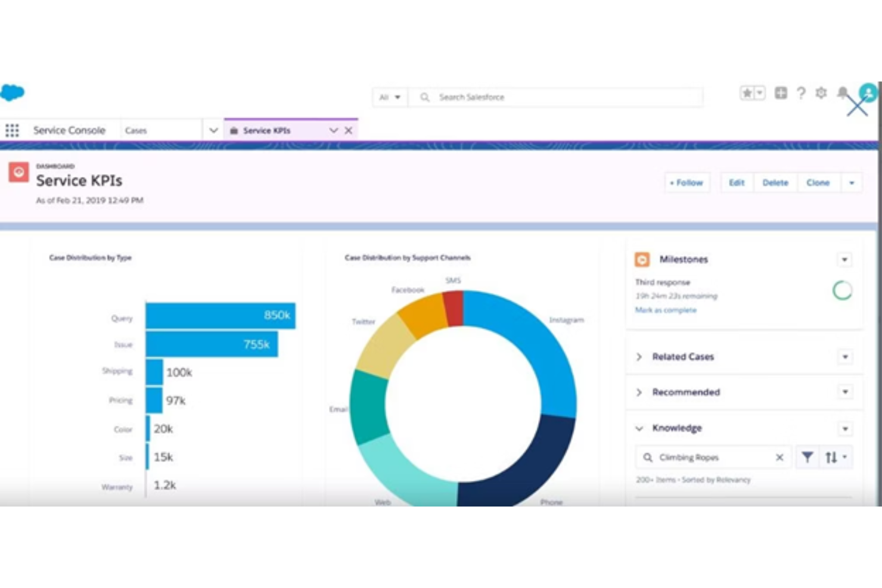This screenshot has height=588, width=882.
Task: Click the favorites star icon
Action: [749, 93]
